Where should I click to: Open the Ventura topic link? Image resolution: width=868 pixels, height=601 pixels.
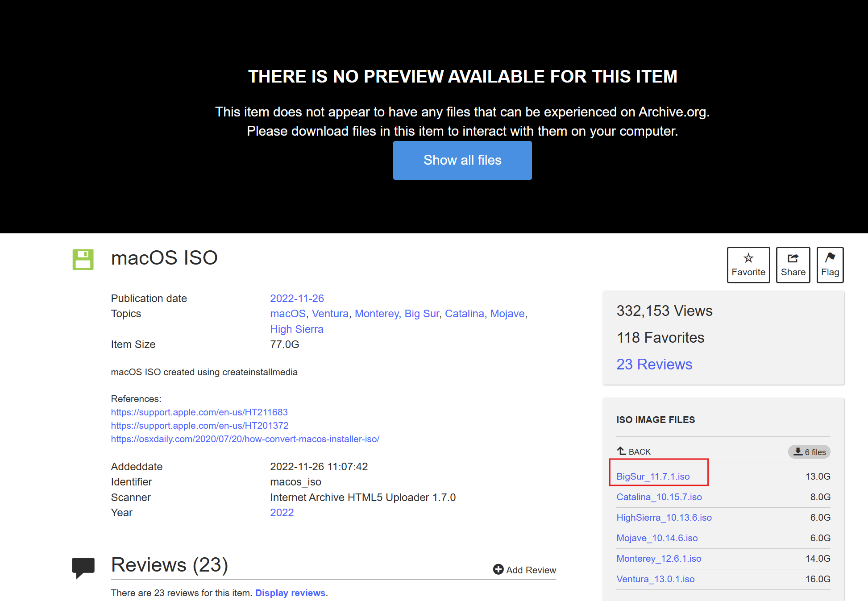click(x=330, y=314)
